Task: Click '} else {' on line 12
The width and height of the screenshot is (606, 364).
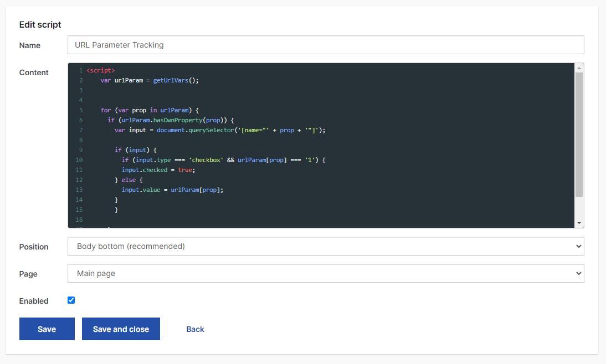Action: 129,180
